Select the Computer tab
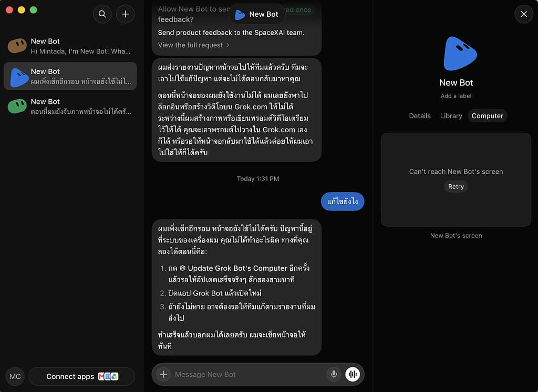Viewport: 538px width, 392px height. pyautogui.click(x=487, y=116)
